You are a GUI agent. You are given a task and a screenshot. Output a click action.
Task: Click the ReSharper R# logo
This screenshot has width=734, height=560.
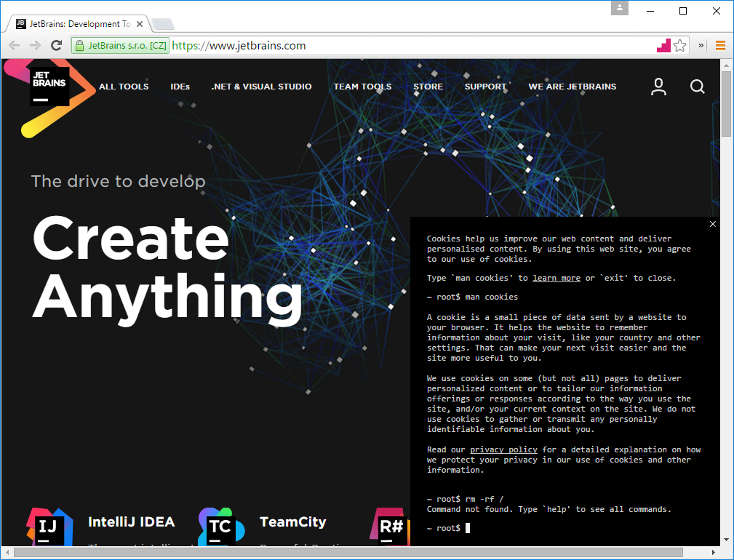[391, 527]
